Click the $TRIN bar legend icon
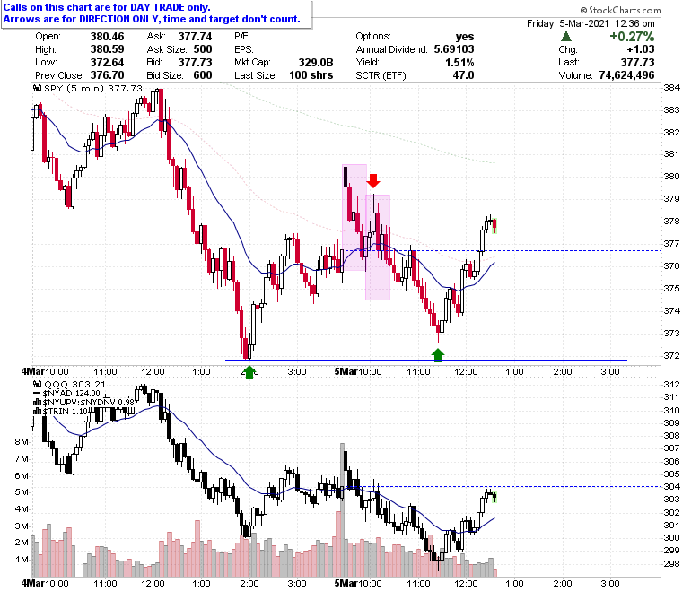This screenshot has height=591, width=700. pos(38,411)
